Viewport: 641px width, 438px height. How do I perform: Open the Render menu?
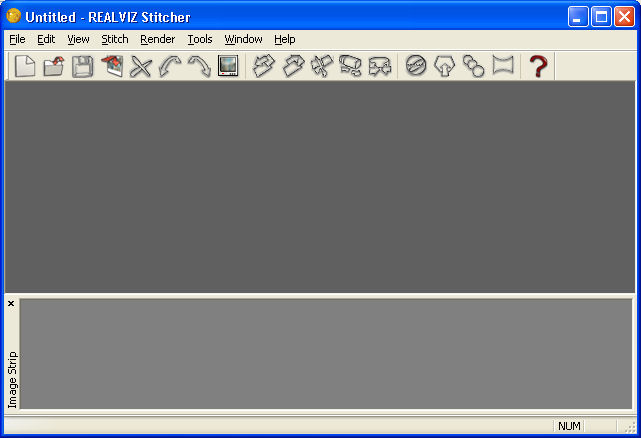[157, 39]
